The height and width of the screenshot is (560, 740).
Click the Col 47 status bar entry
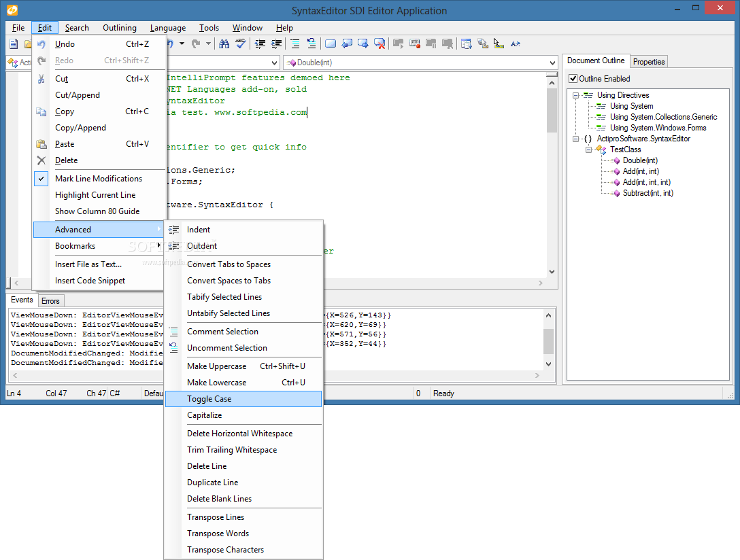coord(56,393)
